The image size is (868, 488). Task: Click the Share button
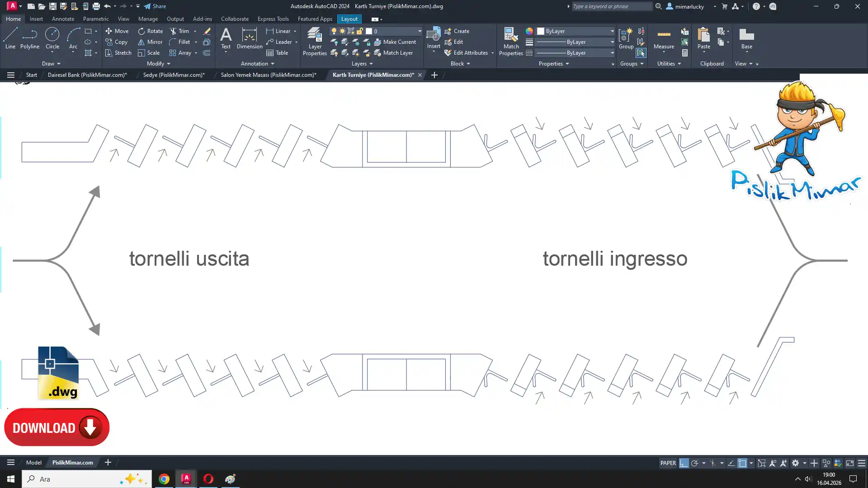tap(155, 6)
